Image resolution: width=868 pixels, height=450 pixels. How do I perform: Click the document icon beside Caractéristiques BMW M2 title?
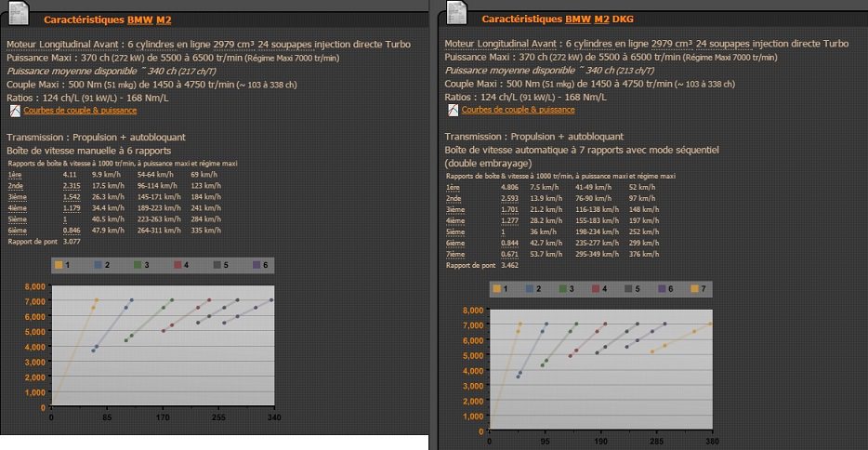pos(19,13)
